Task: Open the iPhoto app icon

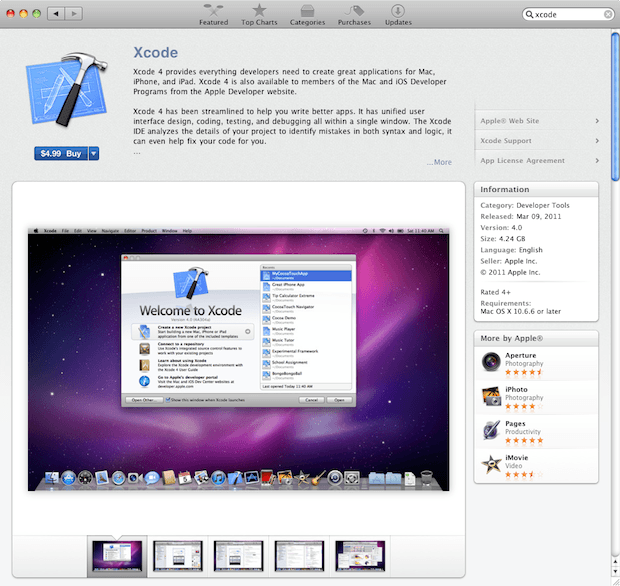Action: tap(491, 396)
